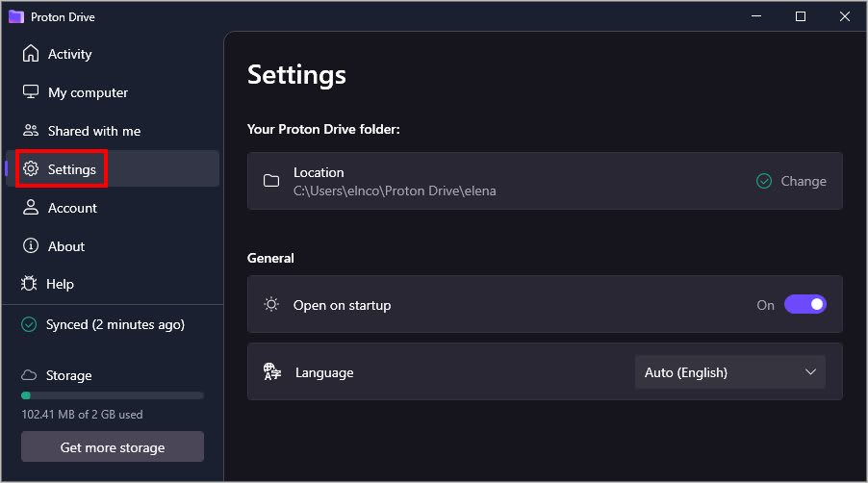This screenshot has width=868, height=483.
Task: Click the Settings page heading
Action: 296,75
